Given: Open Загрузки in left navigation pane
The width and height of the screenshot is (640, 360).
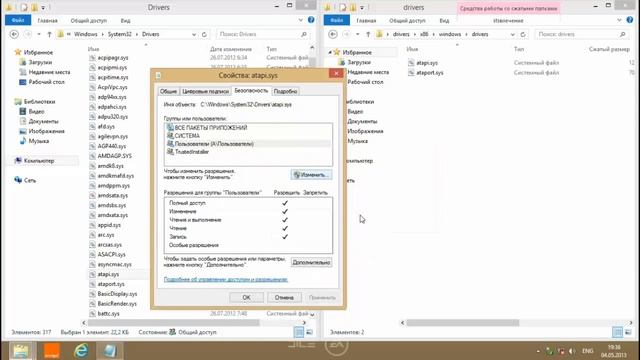Looking at the screenshot, I should (40, 62).
